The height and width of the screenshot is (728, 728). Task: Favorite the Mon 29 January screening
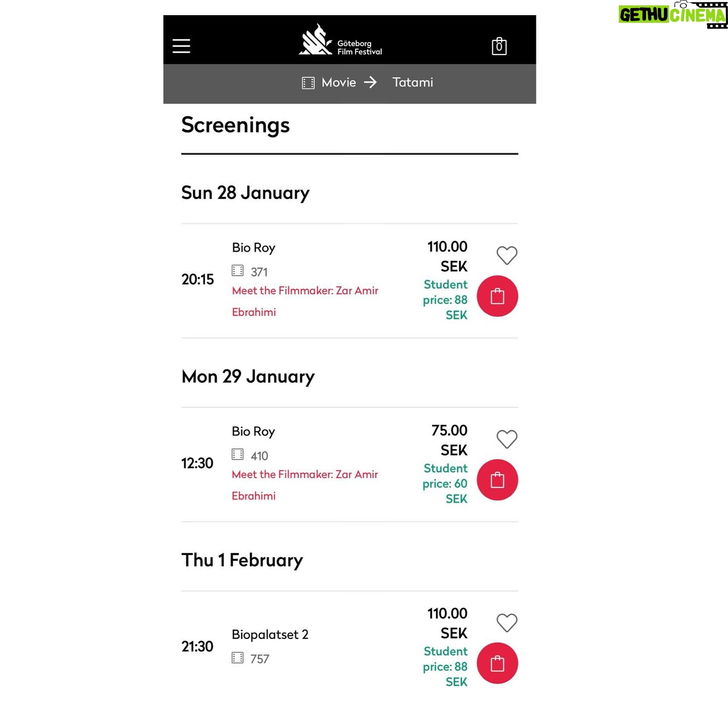pyautogui.click(x=507, y=439)
